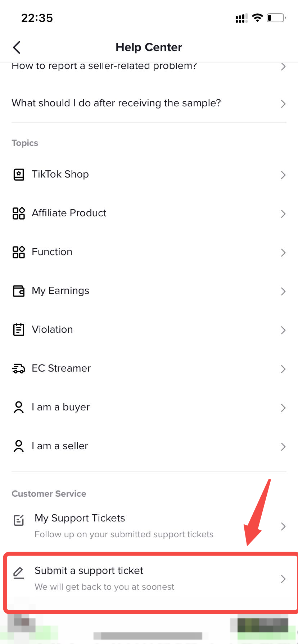This screenshot has height=644, width=298.
Task: Tap the I am a buyer person icon
Action: pyautogui.click(x=19, y=407)
